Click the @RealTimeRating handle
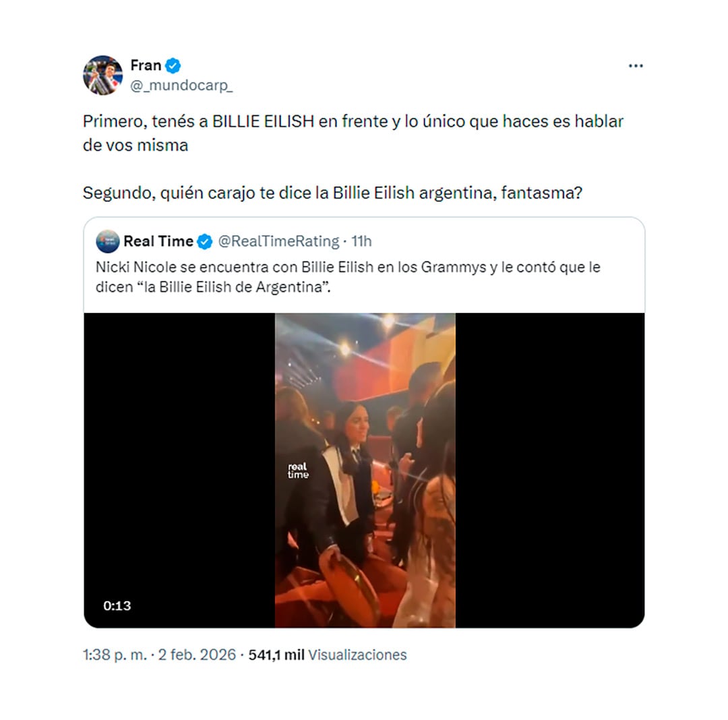Viewport: 728px width, 720px height. pos(278,241)
